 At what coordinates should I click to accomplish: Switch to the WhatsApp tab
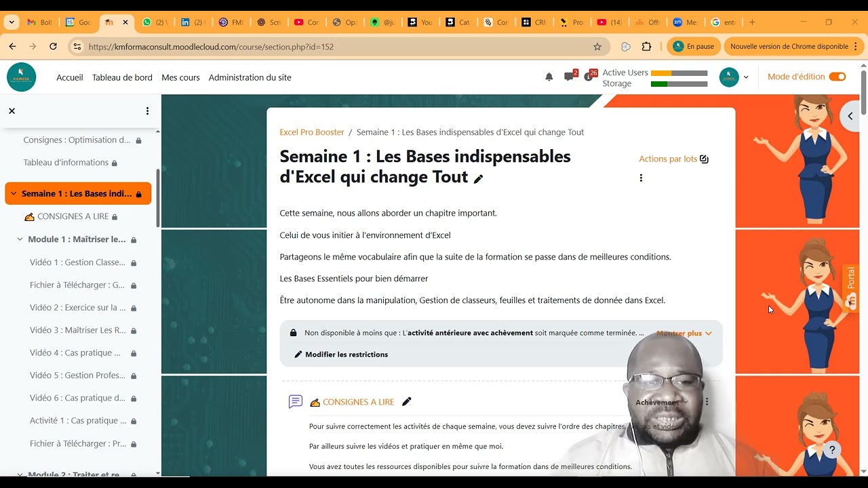tap(154, 22)
